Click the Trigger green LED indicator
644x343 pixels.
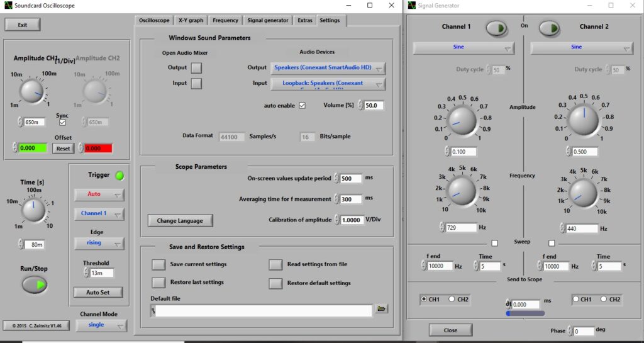[119, 176]
